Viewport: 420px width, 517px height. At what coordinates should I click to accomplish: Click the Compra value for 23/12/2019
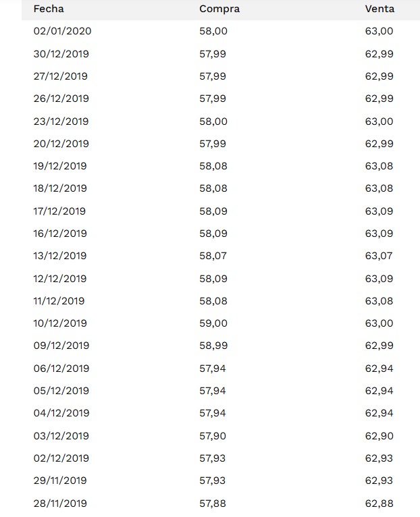[x=213, y=121]
